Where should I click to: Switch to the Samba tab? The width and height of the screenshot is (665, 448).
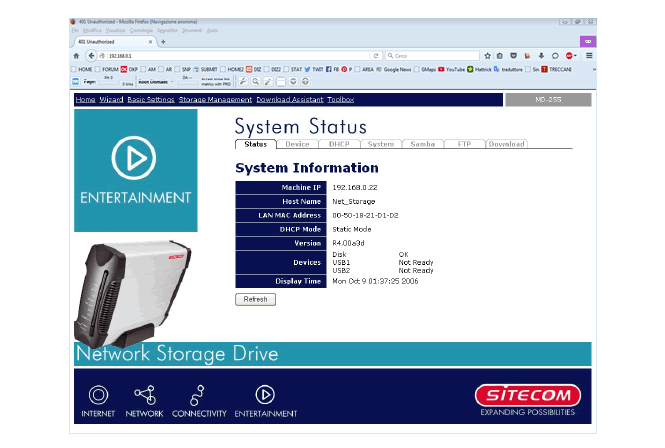[422, 145]
